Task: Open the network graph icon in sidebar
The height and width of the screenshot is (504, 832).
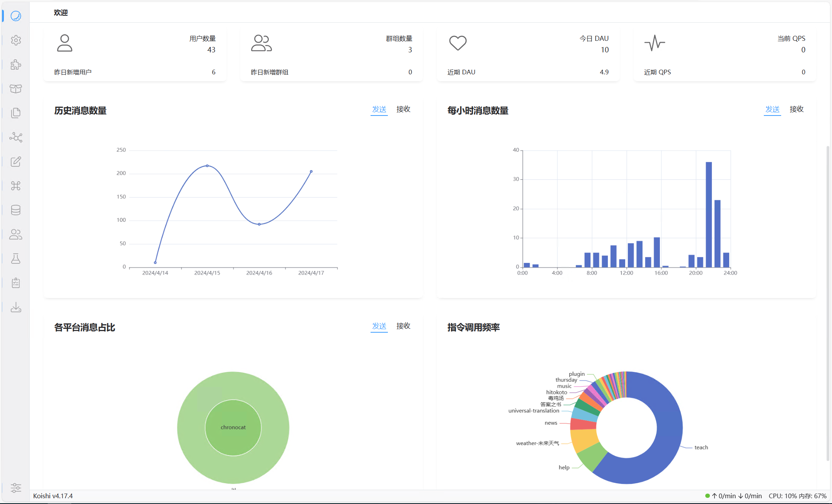Action: (x=16, y=137)
